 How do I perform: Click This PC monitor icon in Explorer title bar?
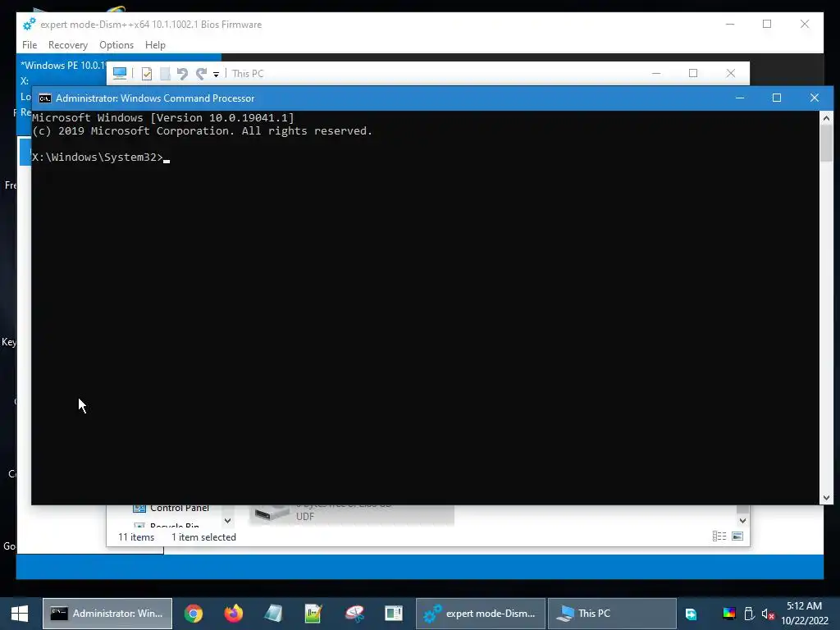coord(120,73)
